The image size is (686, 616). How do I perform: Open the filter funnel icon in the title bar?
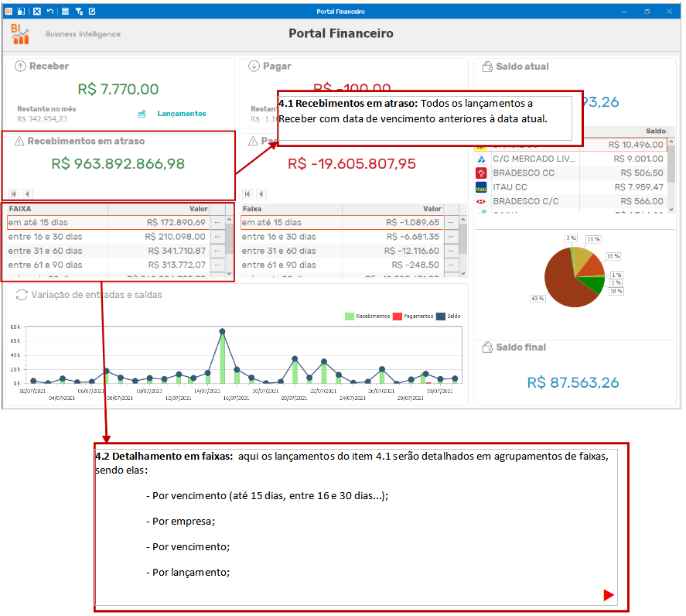(x=79, y=12)
